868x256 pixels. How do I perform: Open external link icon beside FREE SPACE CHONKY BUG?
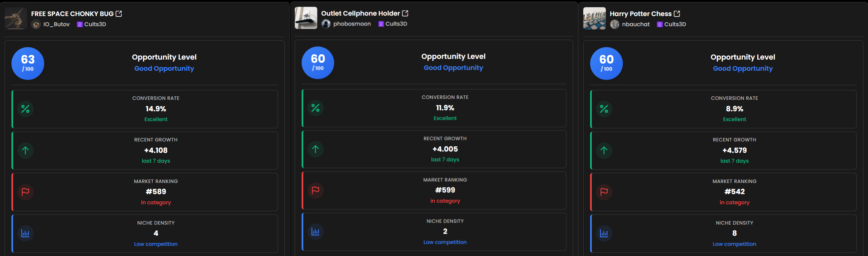[x=118, y=14]
